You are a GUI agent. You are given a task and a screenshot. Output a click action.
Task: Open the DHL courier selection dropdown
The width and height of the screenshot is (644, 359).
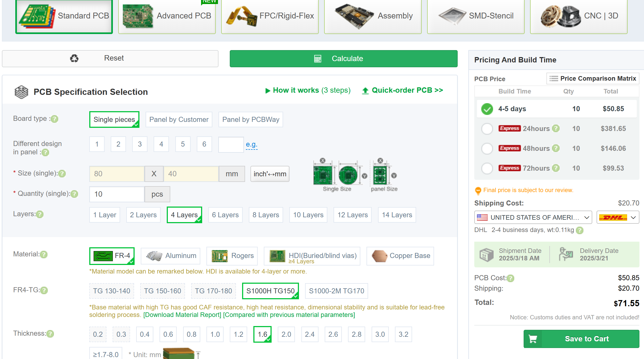(617, 217)
